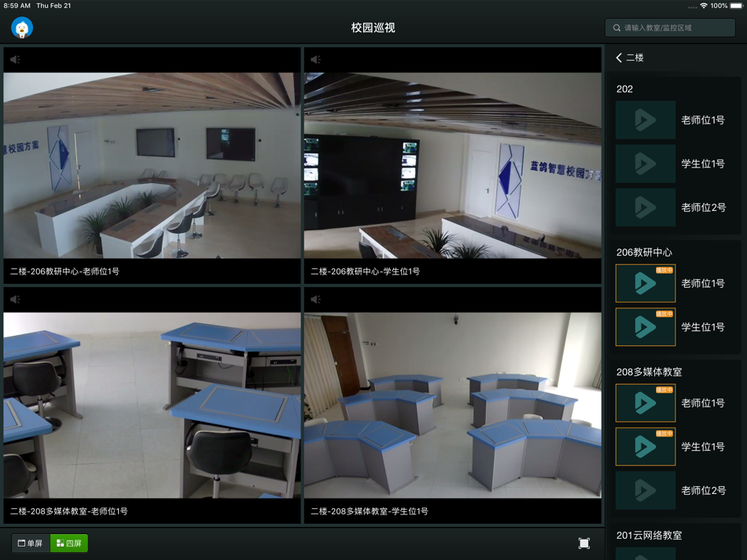Click 老师位1号 label under 206教研中心

click(703, 284)
